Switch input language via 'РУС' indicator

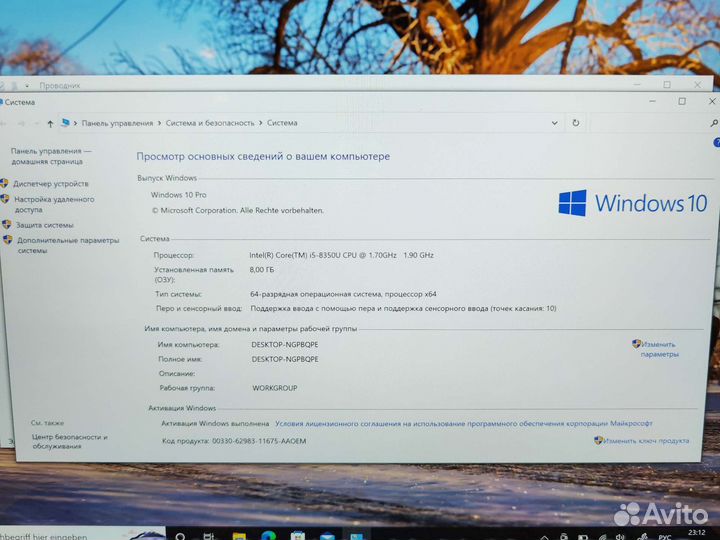click(664, 537)
